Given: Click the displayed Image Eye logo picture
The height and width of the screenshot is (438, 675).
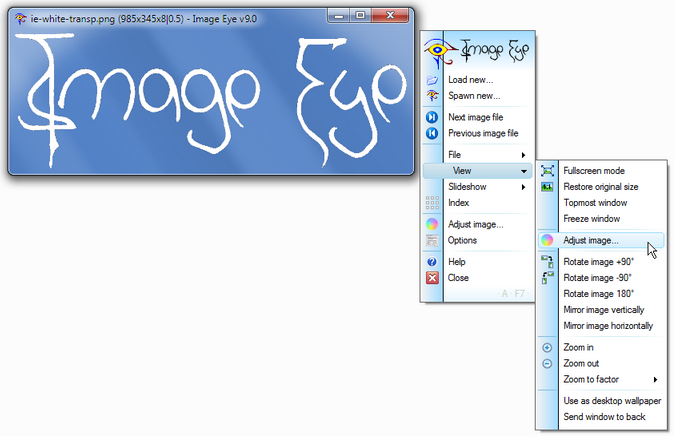Looking at the screenshot, I should (211, 102).
